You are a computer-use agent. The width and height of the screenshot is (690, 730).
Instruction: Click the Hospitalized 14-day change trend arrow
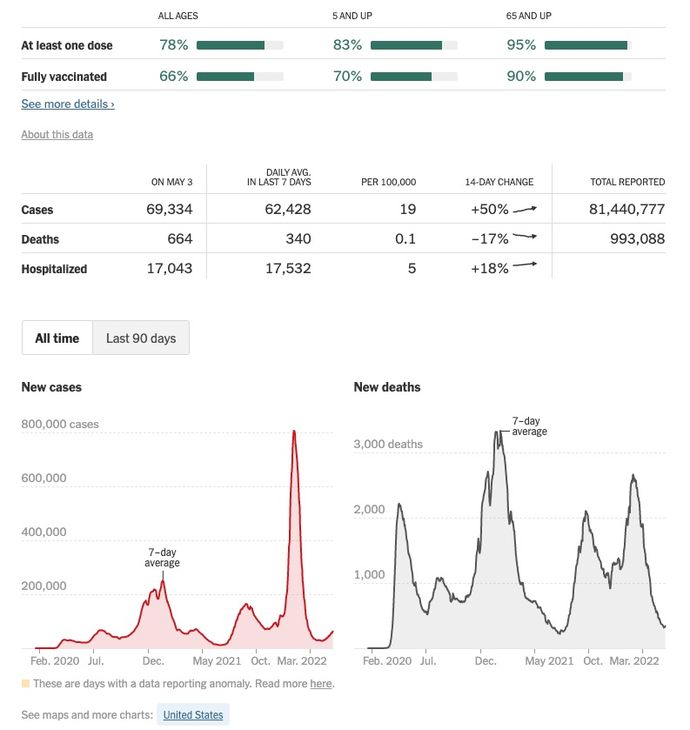tap(525, 266)
